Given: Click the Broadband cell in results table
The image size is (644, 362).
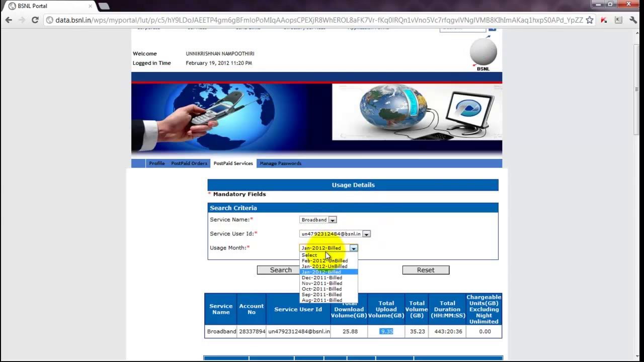Looking at the screenshot, I should 221,331.
